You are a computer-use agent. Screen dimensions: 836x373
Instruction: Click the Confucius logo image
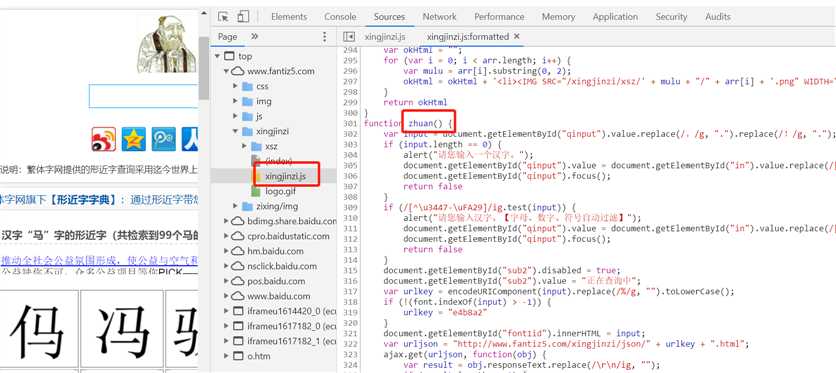167,44
